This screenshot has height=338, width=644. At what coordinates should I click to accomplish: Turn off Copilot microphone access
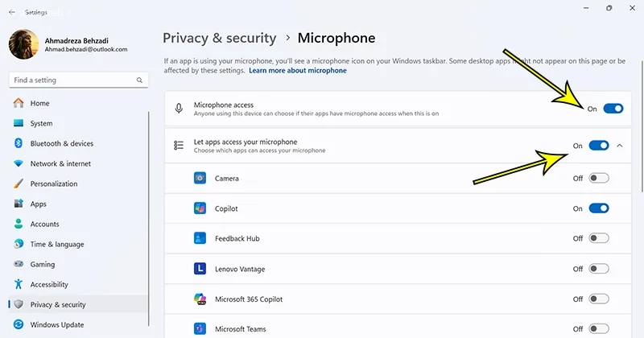tap(598, 208)
